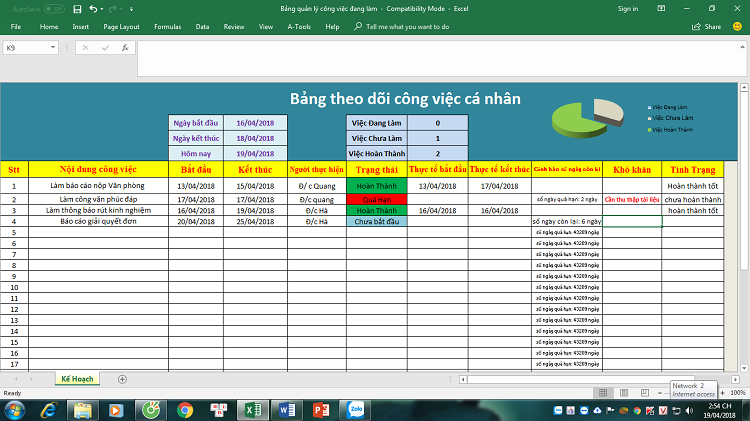750x421 pixels.
Task: Select the cell Báo cáo giải quyết đơn
Action: (98, 221)
